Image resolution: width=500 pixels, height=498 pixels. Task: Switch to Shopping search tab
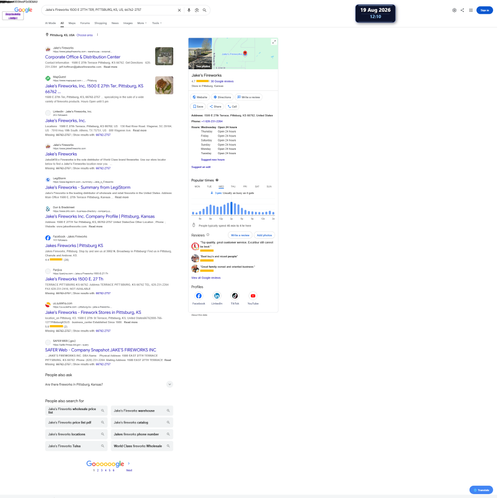(x=101, y=23)
